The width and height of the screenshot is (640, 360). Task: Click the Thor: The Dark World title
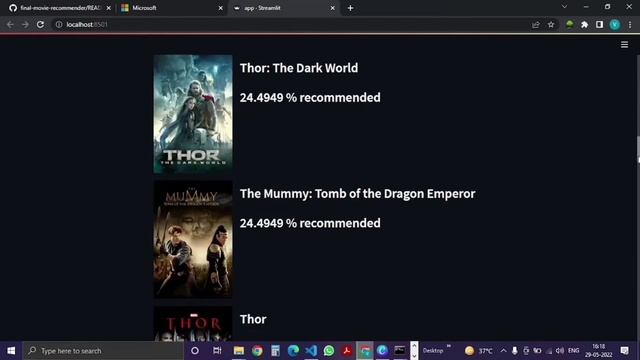pos(299,68)
